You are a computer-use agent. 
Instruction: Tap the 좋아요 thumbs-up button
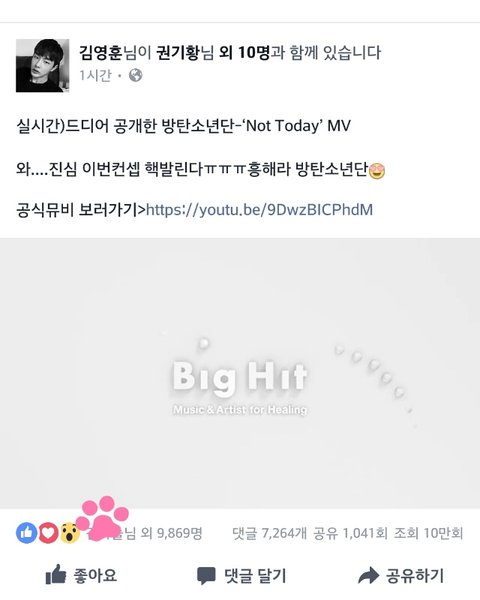pyautogui.click(x=81, y=575)
